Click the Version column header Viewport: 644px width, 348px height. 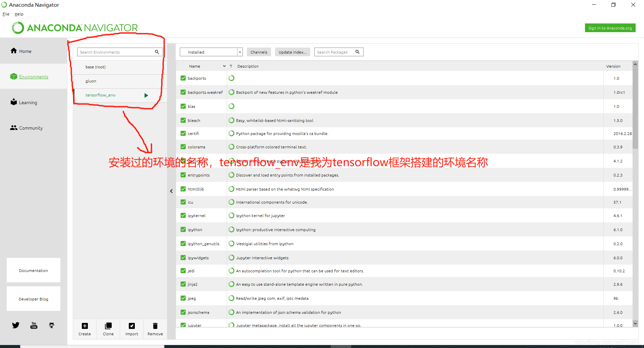(x=613, y=66)
